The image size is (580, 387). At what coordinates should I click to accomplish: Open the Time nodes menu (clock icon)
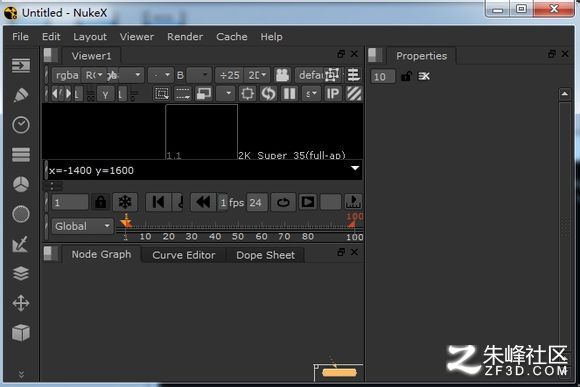point(21,125)
